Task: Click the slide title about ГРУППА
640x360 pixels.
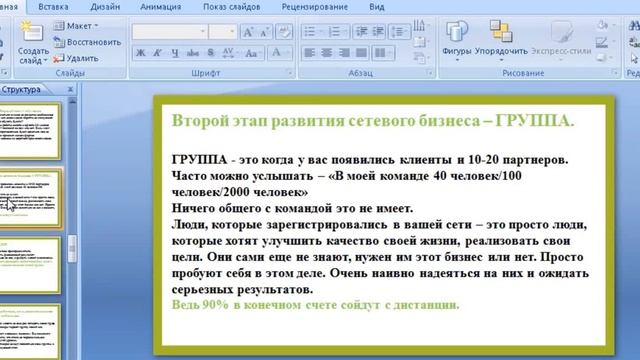Action: click(x=373, y=121)
